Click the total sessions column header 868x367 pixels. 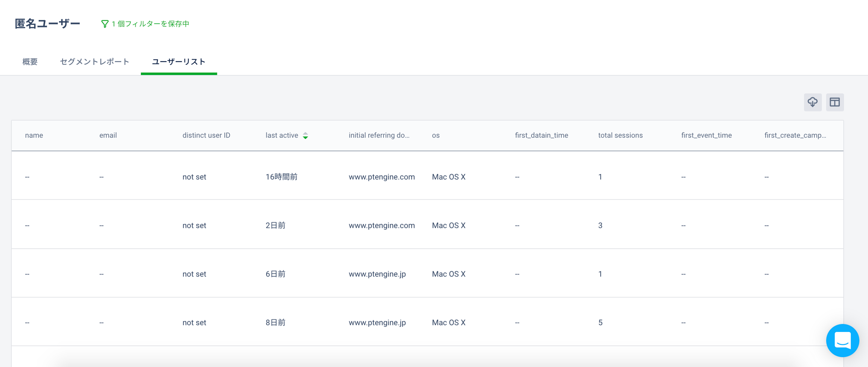click(620, 135)
